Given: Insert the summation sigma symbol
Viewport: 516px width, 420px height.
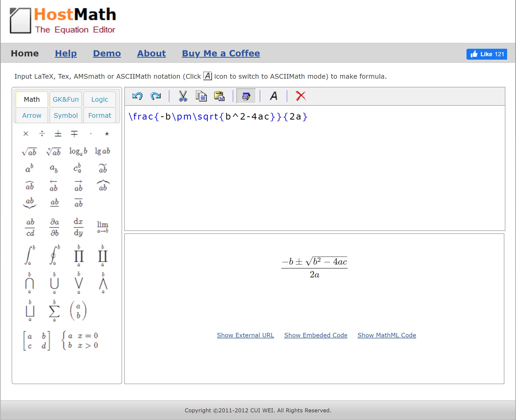Looking at the screenshot, I should tap(54, 311).
